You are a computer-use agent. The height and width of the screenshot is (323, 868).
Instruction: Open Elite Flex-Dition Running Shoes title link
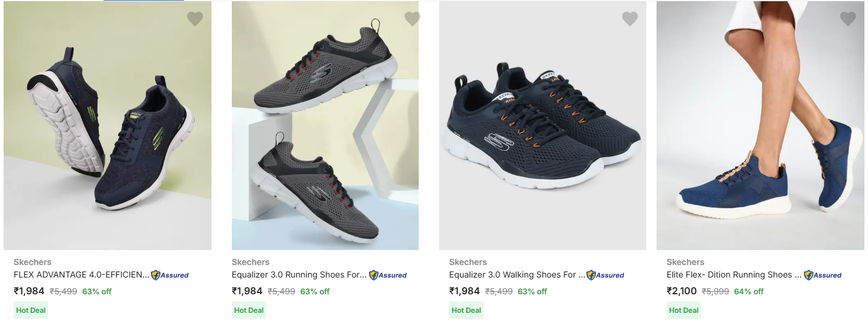(734, 275)
